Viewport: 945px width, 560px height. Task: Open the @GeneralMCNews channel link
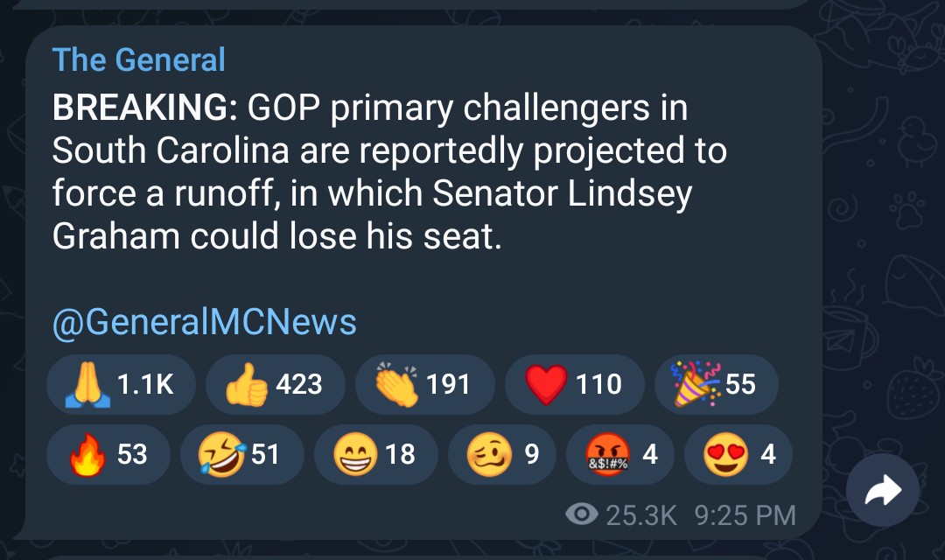(x=205, y=322)
